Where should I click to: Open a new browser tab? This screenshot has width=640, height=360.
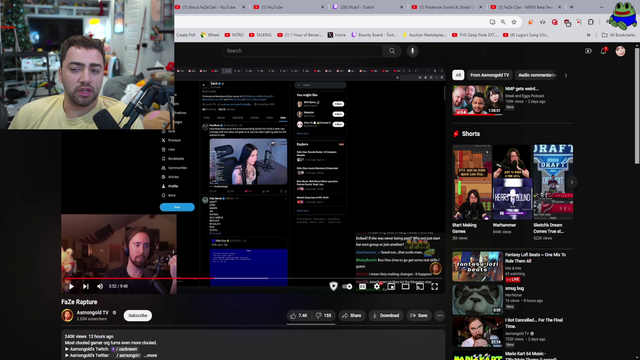(x=571, y=7)
